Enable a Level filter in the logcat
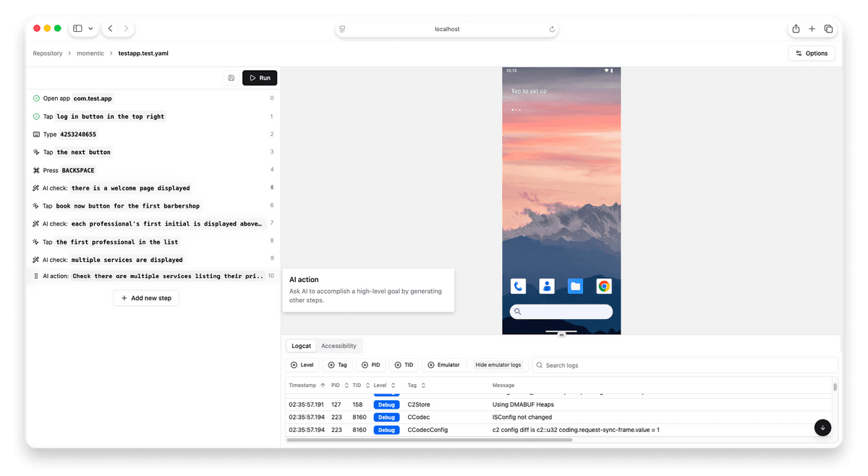 (302, 365)
